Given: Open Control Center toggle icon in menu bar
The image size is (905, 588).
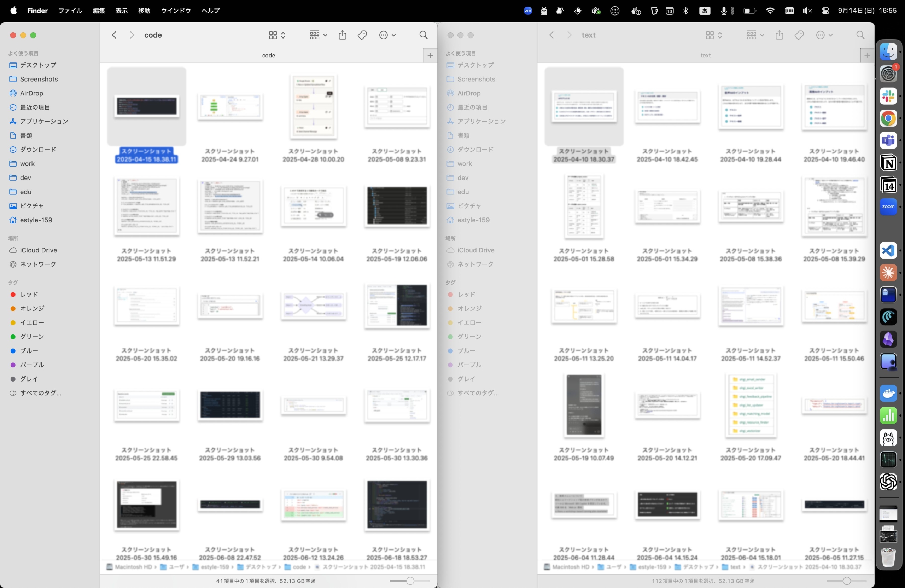Looking at the screenshot, I should click(x=825, y=11).
